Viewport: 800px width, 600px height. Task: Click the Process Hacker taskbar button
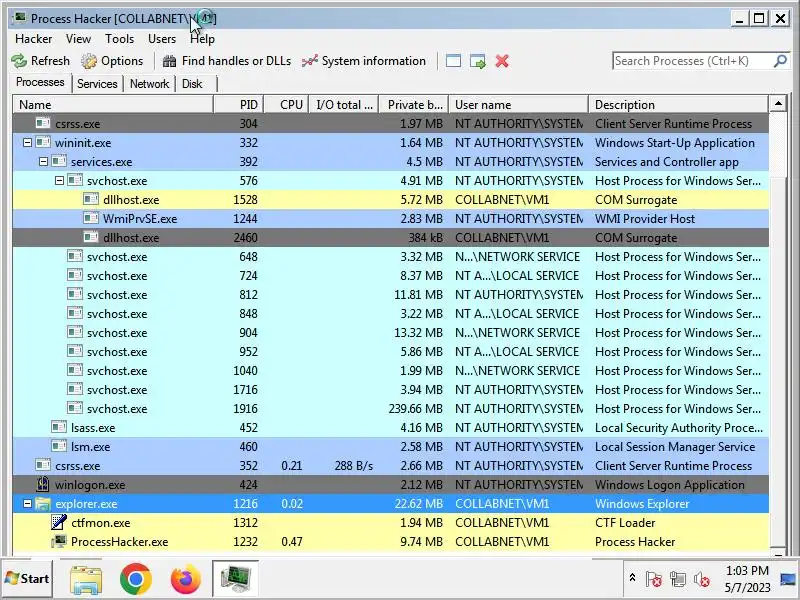pos(235,580)
